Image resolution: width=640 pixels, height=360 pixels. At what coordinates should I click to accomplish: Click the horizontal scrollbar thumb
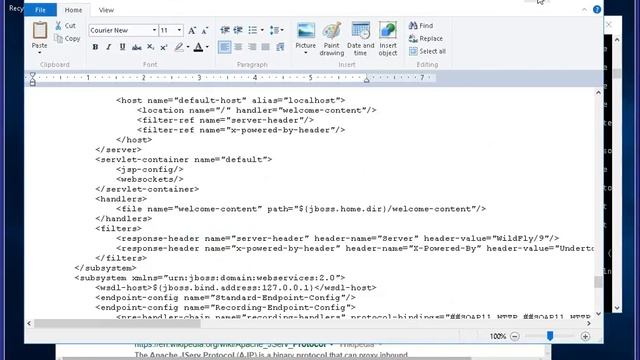tap(118, 324)
